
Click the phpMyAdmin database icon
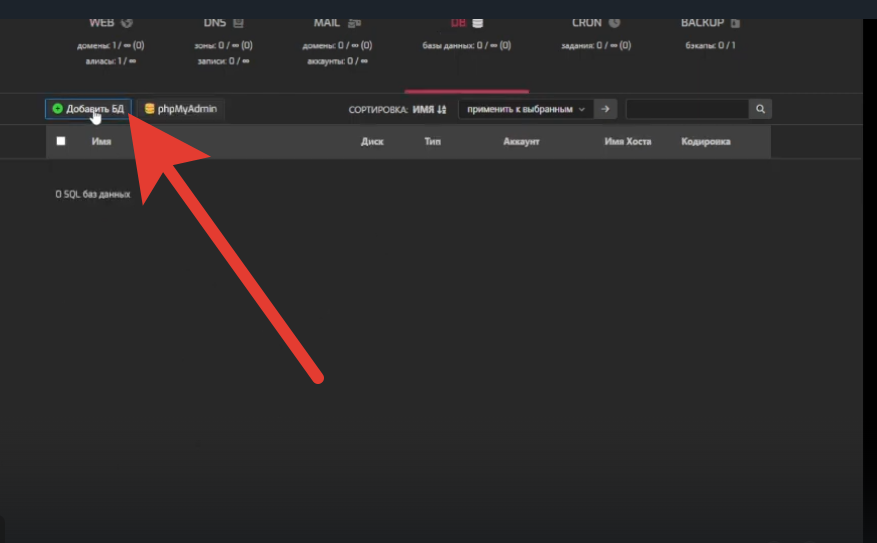(x=149, y=108)
